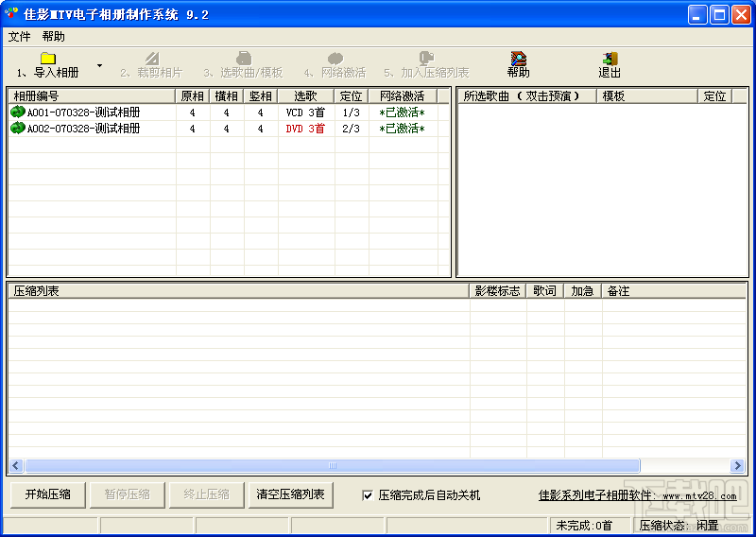The image size is (756, 537).
Task: Click the 导入相册 folder icon
Action: (48, 59)
